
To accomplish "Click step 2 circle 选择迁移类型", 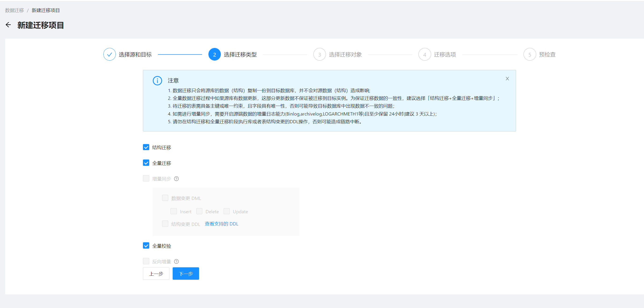I will click(x=215, y=54).
